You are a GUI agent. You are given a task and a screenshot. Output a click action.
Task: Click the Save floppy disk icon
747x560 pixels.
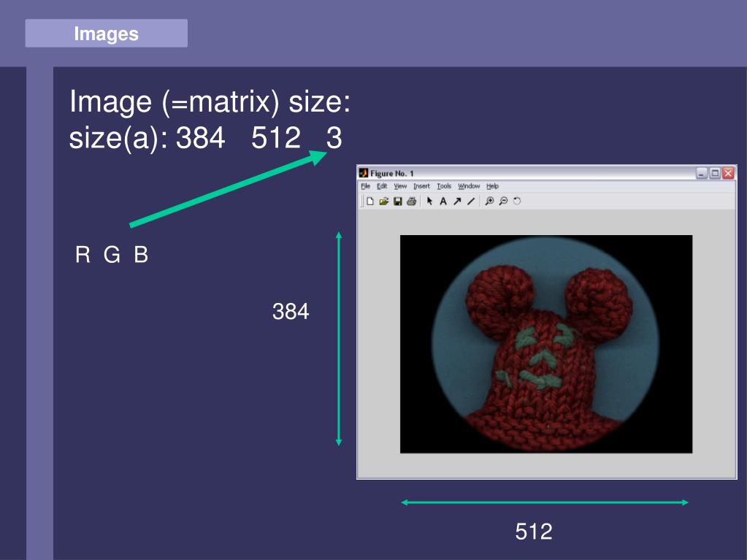pyautogui.click(x=398, y=202)
